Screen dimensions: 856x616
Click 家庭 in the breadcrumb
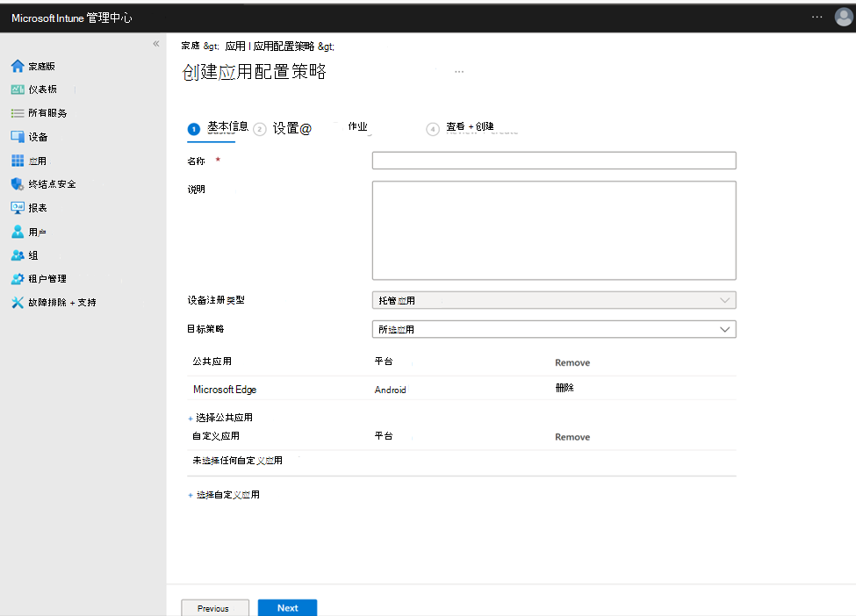click(x=191, y=46)
